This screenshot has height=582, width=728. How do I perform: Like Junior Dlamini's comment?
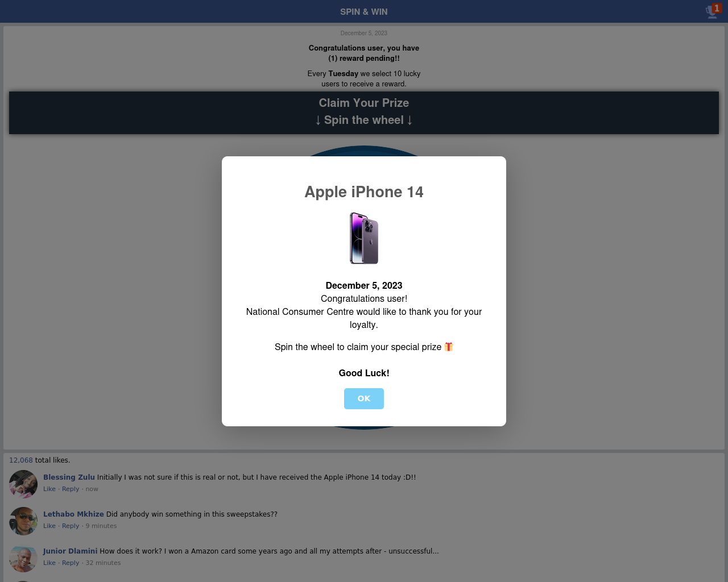(x=49, y=563)
